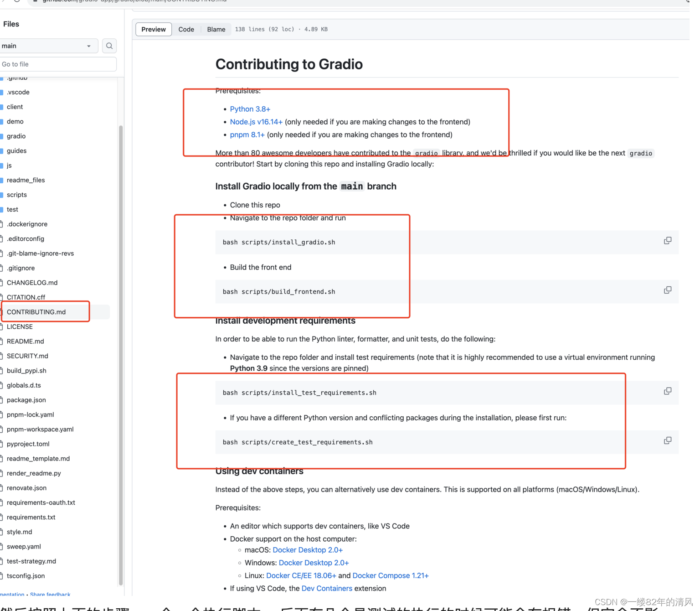
Task: Expand the test folder
Action: pyautogui.click(x=12, y=209)
